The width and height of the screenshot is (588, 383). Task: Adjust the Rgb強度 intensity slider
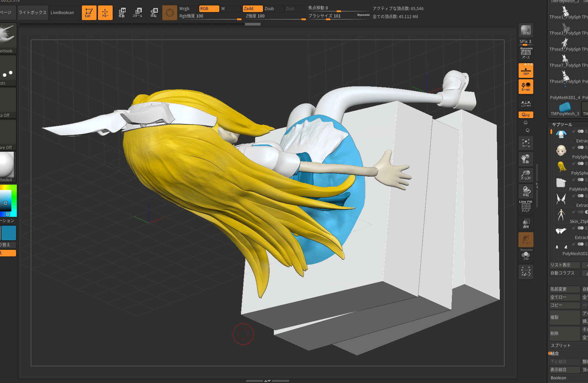210,16
